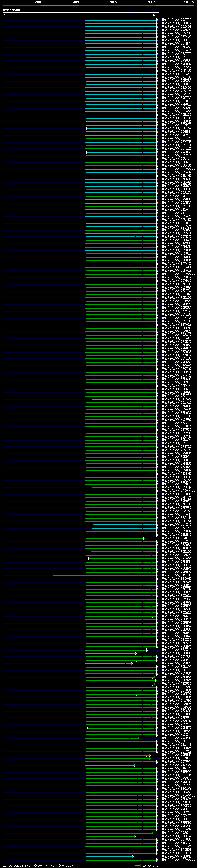Click the purple ~60% identity legend segment
The width and height of the screenshot is (197, 868).
pyautogui.click(x=99, y=6)
